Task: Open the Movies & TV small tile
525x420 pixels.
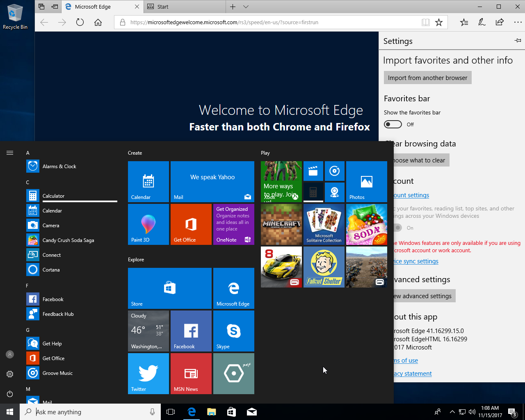Action: (x=313, y=171)
